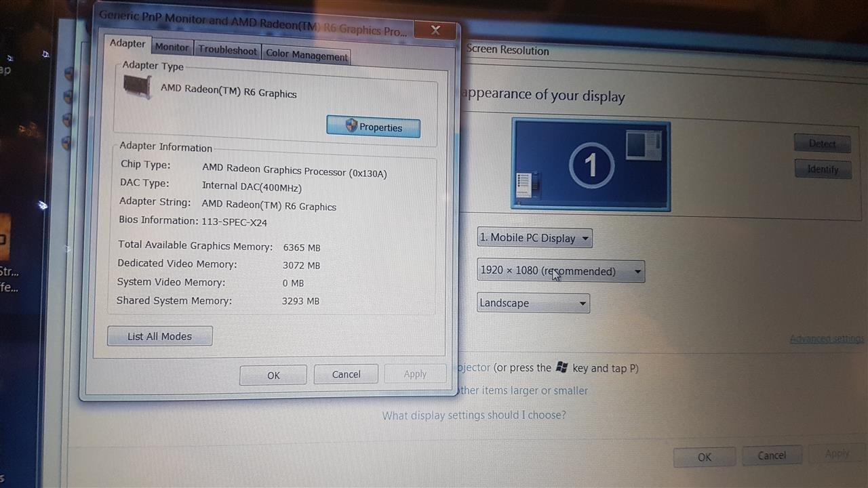Open the connect to a projector link
This screenshot has height=488, width=868.
[x=475, y=367]
